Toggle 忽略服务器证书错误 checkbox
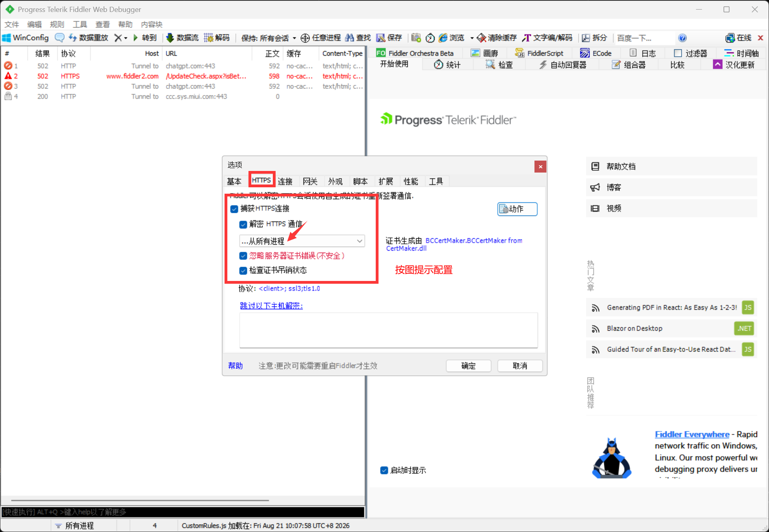Screen dimensions: 769x532 [243, 256]
